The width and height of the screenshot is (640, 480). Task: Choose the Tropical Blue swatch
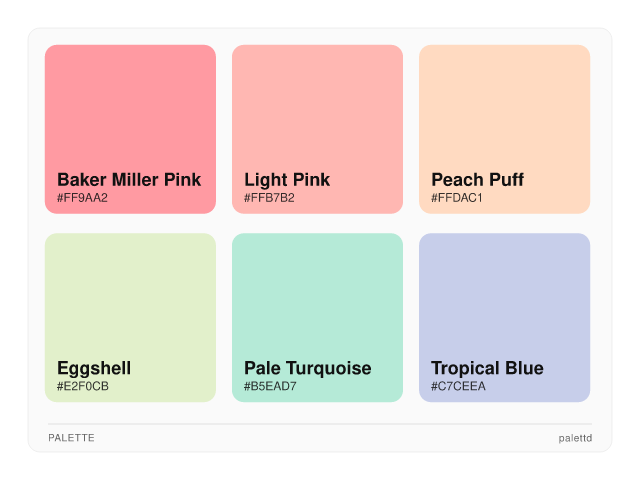click(x=504, y=300)
